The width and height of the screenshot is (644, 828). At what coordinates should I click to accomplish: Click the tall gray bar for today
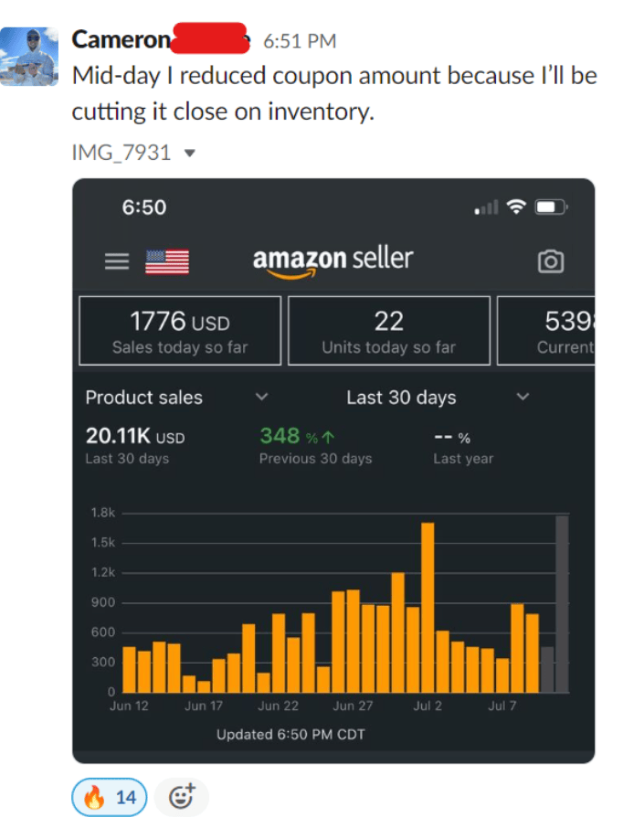[562, 603]
